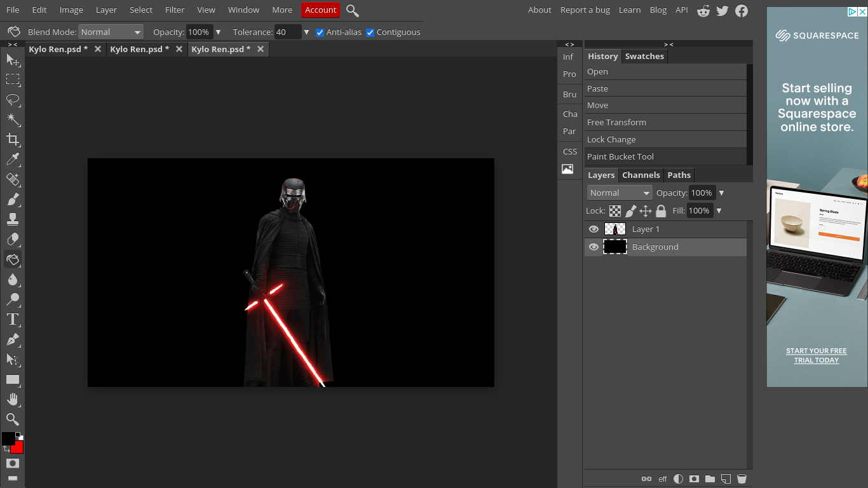Click the link layers icon
The height and width of the screenshot is (488, 868).
(x=646, y=479)
